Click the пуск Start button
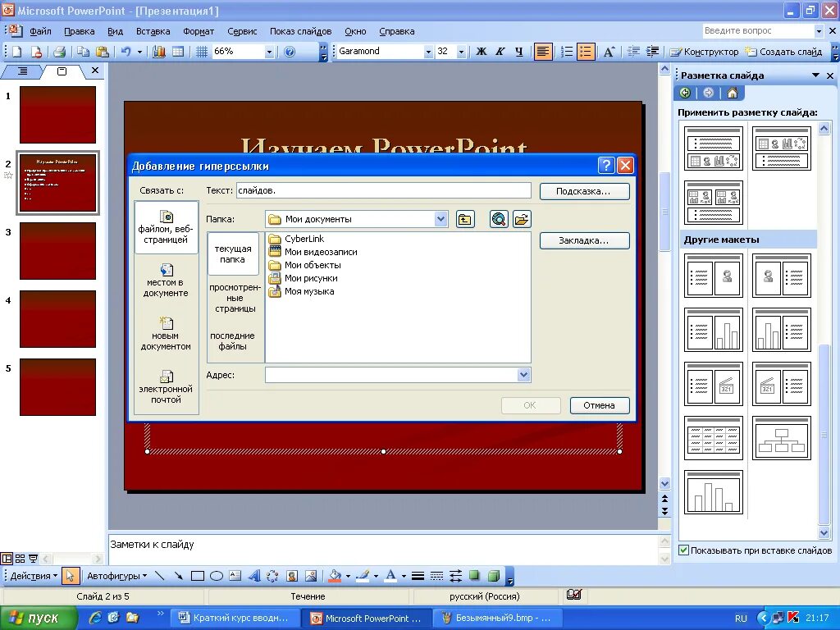This screenshot has width=840, height=630. [x=38, y=618]
